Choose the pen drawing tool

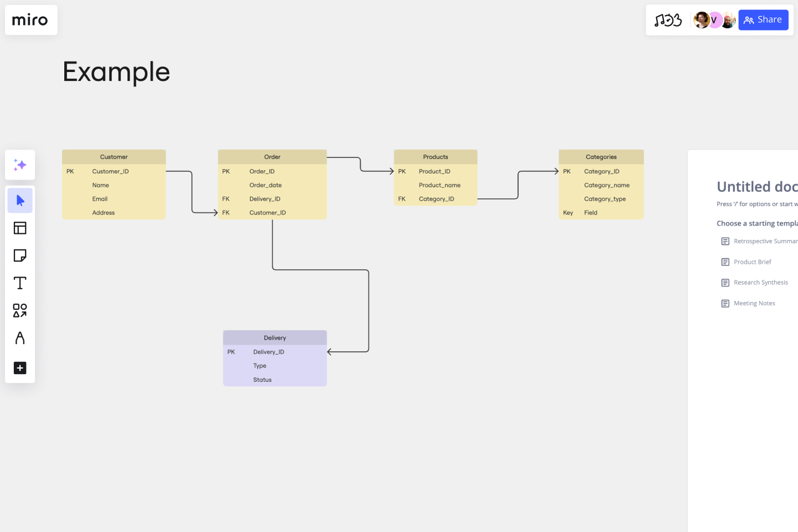pyautogui.click(x=20, y=338)
